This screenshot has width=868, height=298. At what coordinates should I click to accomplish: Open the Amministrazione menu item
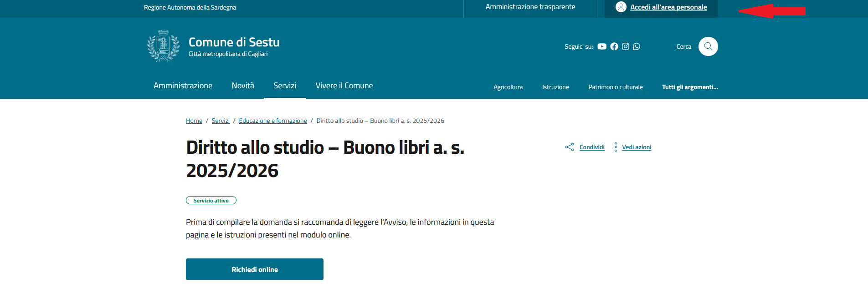point(183,86)
